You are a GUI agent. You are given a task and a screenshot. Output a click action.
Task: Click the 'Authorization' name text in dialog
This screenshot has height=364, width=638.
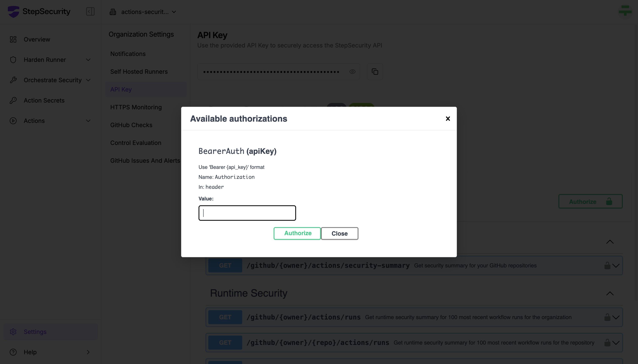(x=235, y=177)
